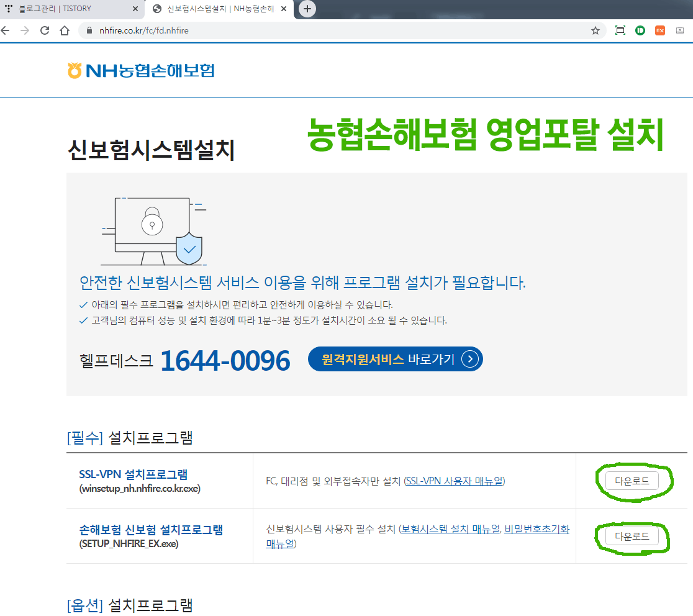This screenshot has height=616, width=693.
Task: Click the helpdesk number 1644-0096
Action: pos(225,361)
